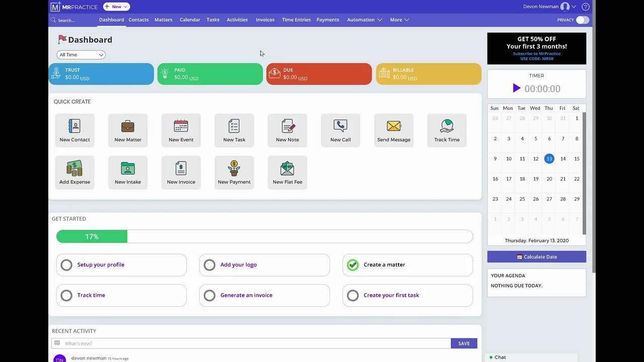Open the New Task checklist icon
The image size is (644, 362).
coord(234,126)
